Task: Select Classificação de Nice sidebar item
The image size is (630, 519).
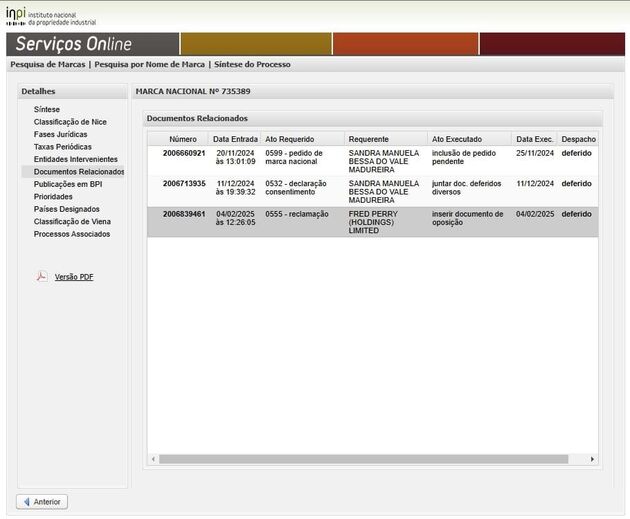Action: tap(70, 122)
